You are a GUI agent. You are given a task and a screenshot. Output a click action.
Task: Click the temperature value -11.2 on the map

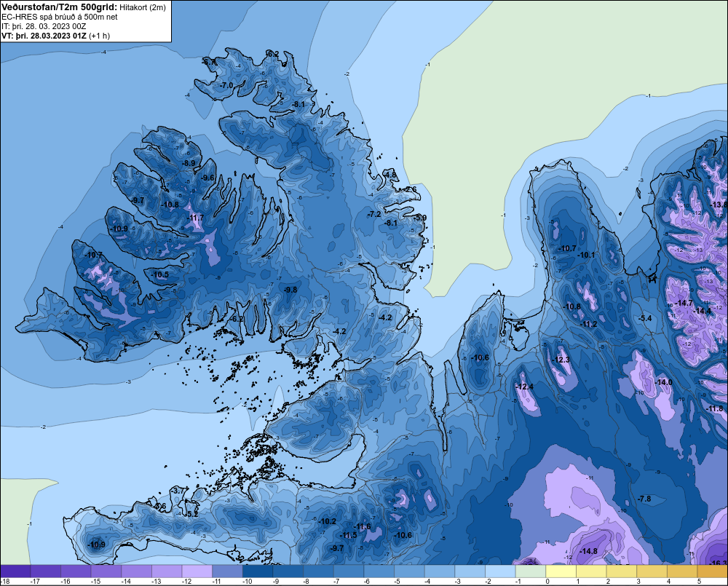click(x=588, y=324)
